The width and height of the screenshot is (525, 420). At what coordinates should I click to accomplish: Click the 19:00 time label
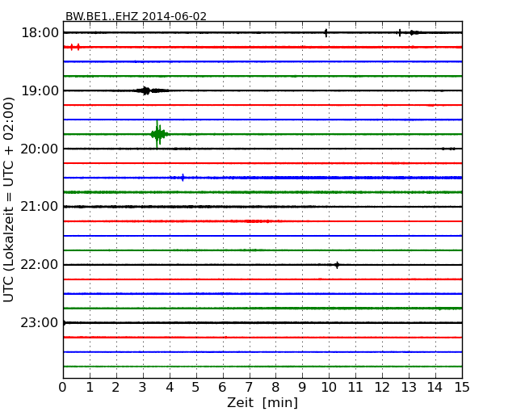pos(40,90)
